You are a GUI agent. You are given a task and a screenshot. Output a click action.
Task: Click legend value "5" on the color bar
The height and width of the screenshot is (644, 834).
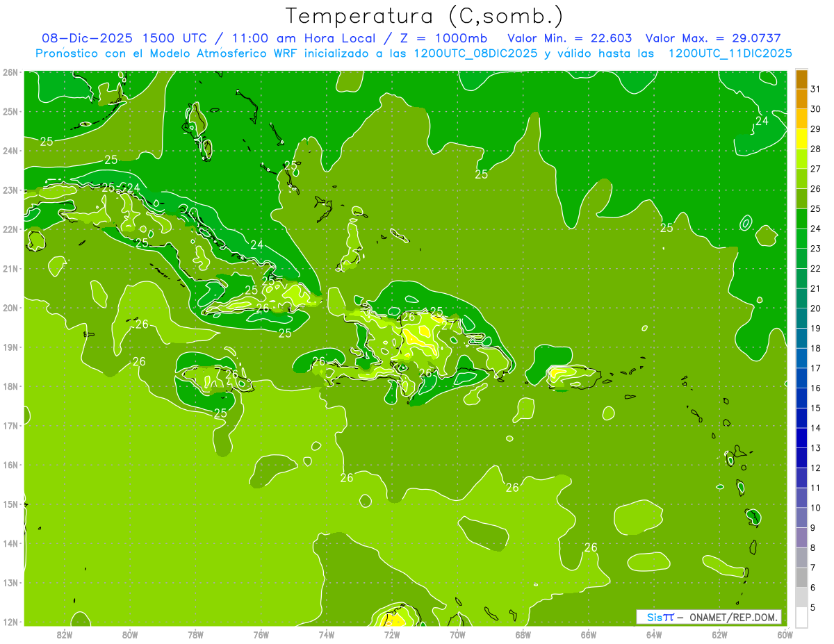tap(813, 608)
